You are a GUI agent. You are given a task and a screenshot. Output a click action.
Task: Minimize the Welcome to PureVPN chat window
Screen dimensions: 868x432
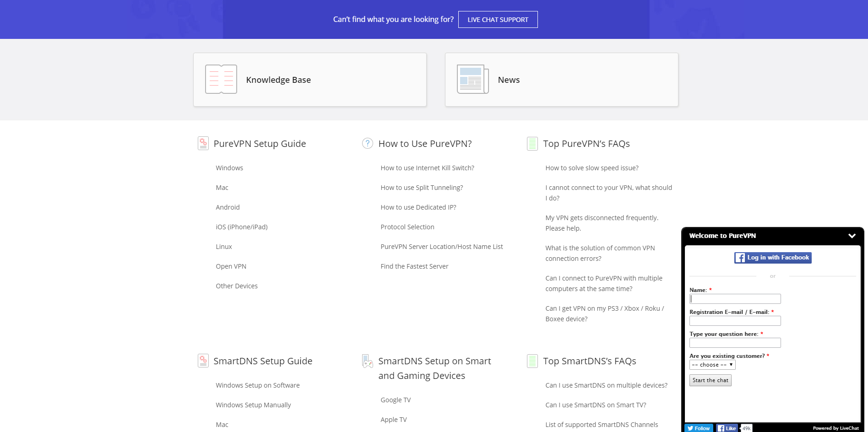852,236
